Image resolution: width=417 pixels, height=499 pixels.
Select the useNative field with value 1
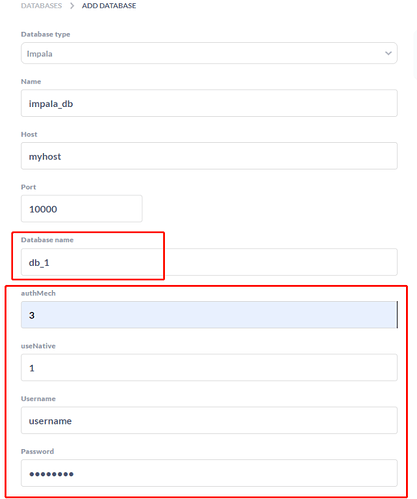(x=209, y=367)
